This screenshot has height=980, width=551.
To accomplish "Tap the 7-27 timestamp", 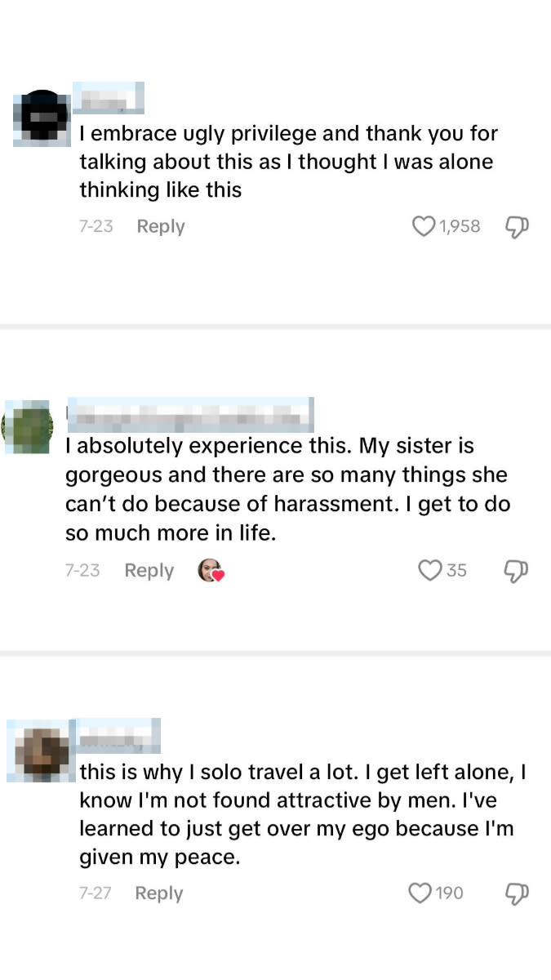I will click(96, 893).
